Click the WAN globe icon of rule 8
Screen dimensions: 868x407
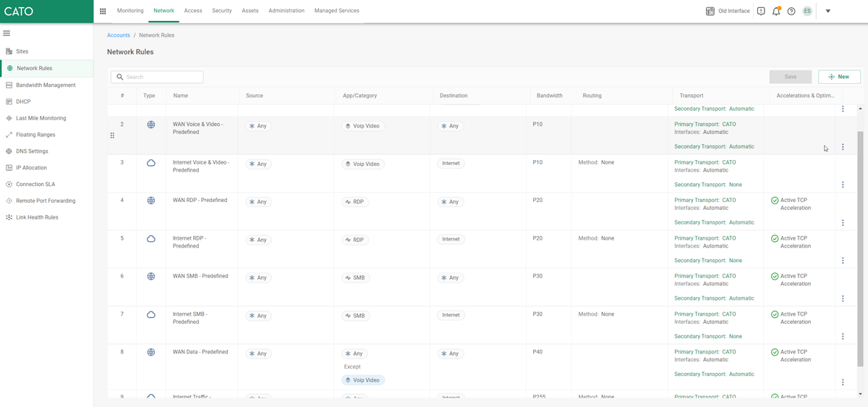point(151,353)
